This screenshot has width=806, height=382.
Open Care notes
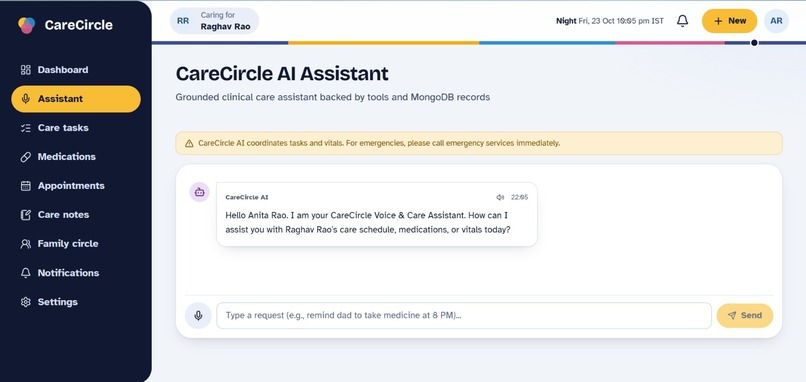tap(76, 215)
